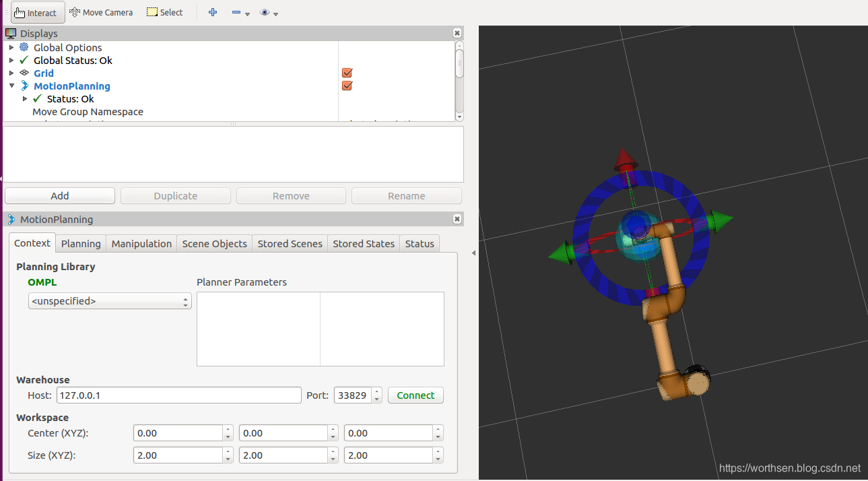868x481 pixels.
Task: Click the Center X value field
Action: [x=178, y=433]
